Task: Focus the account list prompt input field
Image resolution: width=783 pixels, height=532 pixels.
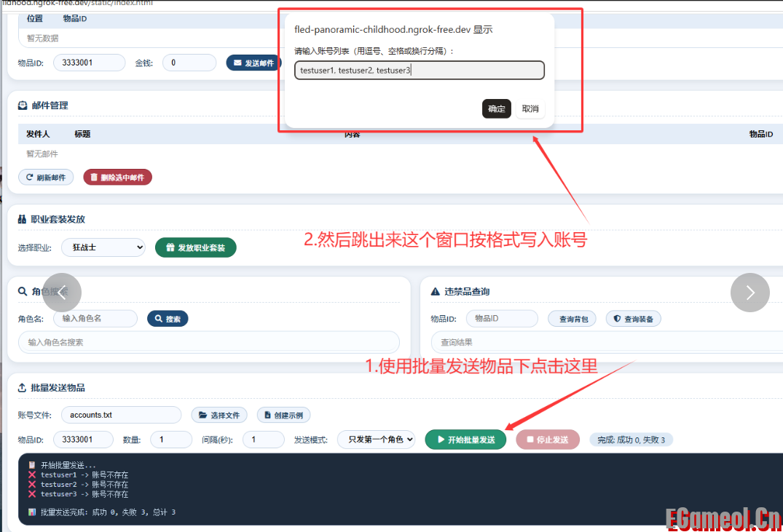Action: (x=420, y=71)
